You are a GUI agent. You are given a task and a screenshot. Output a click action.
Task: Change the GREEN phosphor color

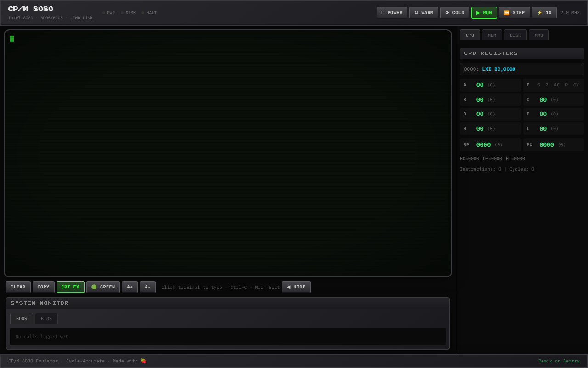103,287
